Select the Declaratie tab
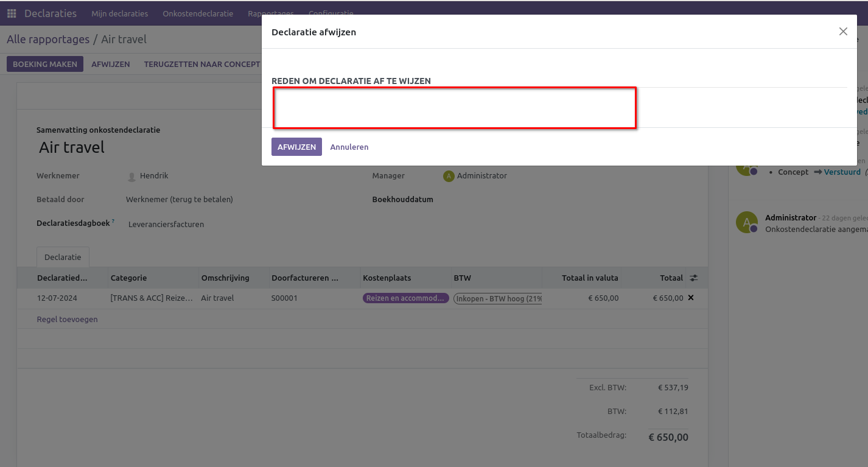The height and width of the screenshot is (467, 868). [63, 258]
